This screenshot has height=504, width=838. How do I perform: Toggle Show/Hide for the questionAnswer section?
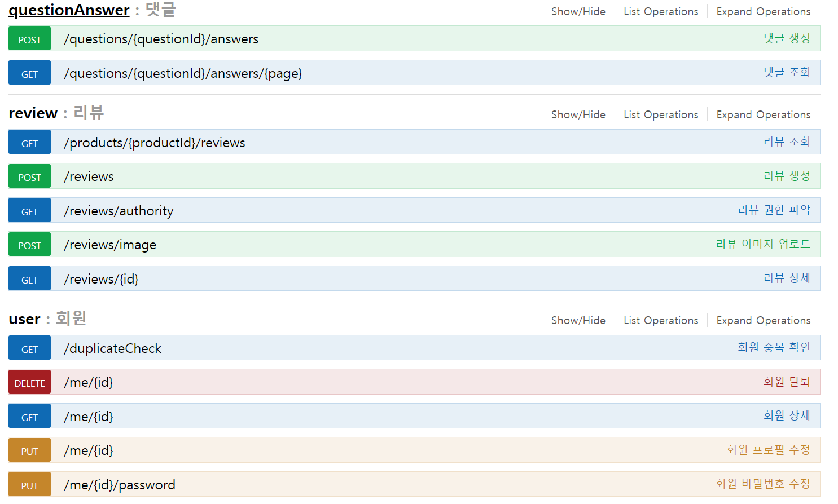[578, 11]
